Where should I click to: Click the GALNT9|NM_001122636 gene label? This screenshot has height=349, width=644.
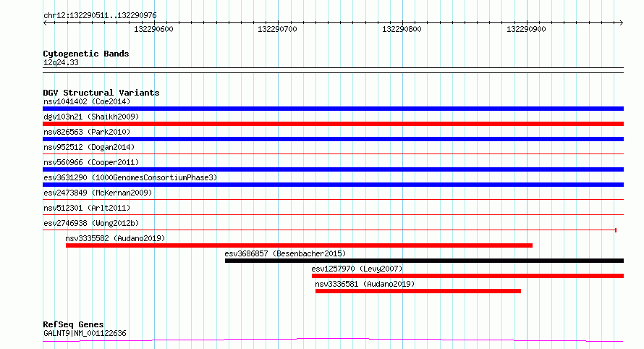tap(85, 333)
